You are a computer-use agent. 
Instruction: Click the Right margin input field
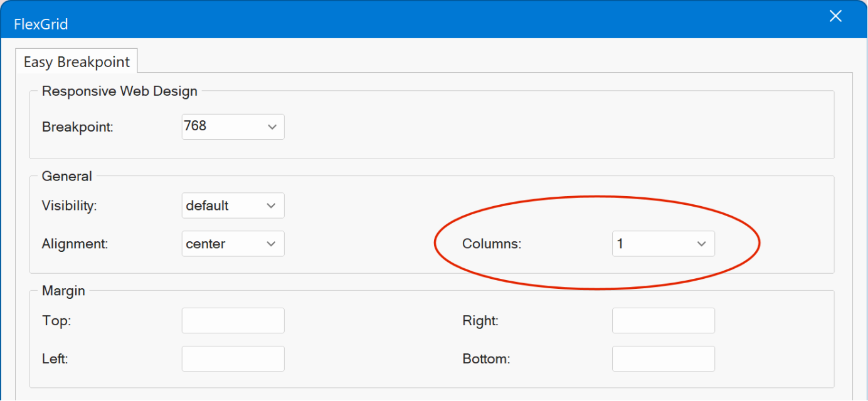pyautogui.click(x=663, y=321)
